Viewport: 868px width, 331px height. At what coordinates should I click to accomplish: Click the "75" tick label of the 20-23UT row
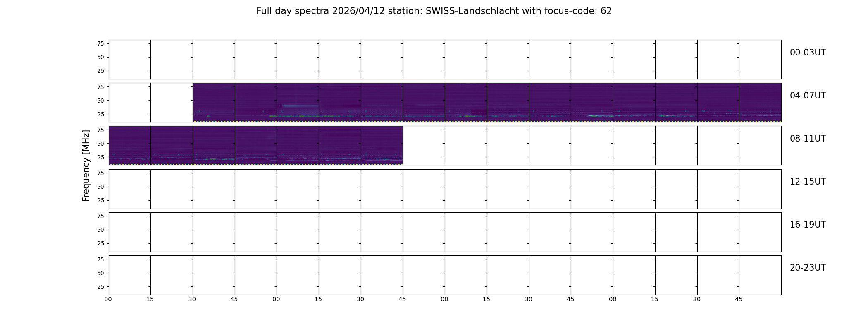click(x=100, y=259)
